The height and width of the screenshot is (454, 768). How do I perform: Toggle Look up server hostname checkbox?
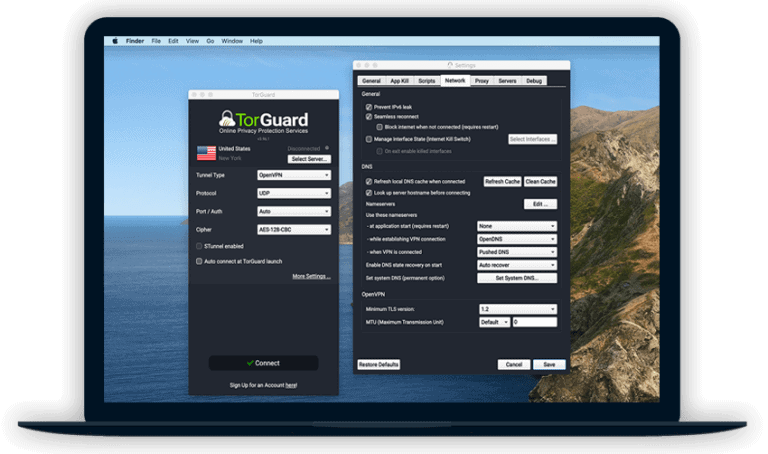click(369, 193)
